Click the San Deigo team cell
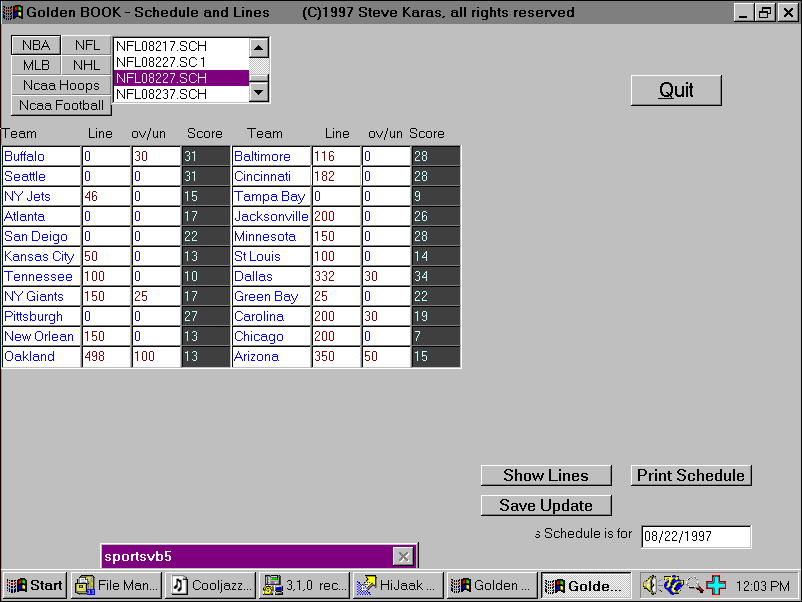Image resolution: width=802 pixels, height=602 pixels. pos(42,236)
